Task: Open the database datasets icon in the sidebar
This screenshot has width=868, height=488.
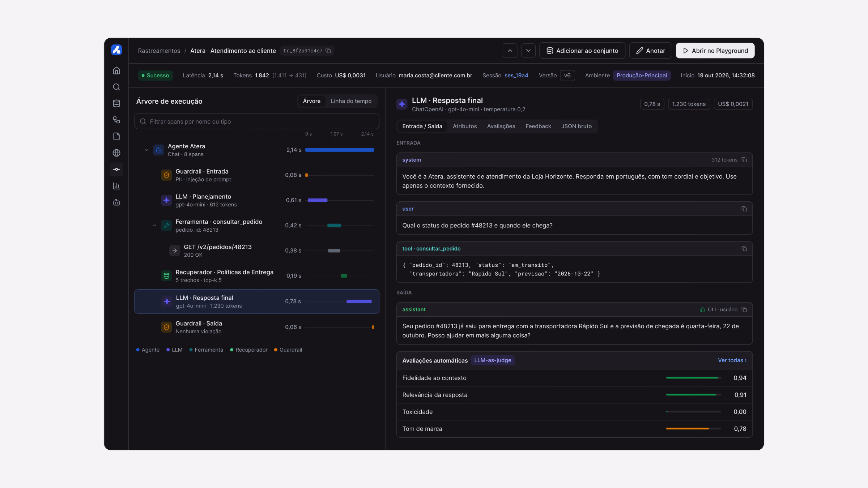Action: (x=116, y=103)
